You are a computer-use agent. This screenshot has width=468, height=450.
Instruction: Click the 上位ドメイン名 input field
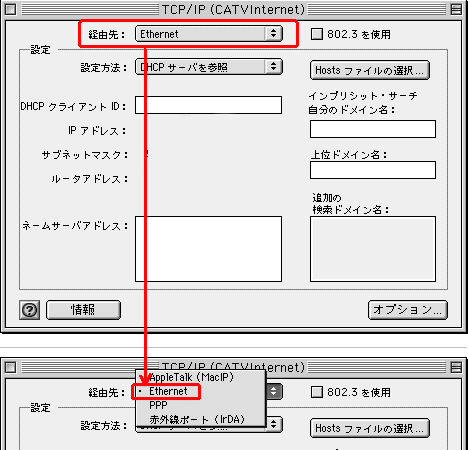tap(373, 170)
